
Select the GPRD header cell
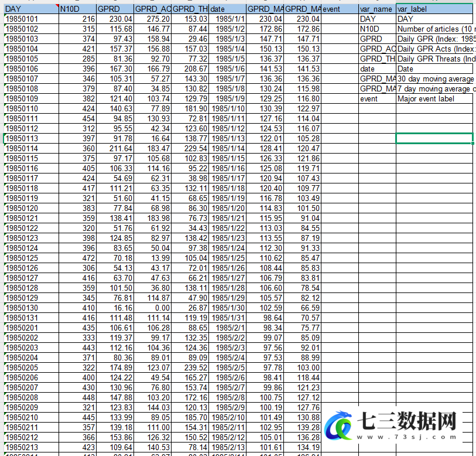(x=115, y=9)
